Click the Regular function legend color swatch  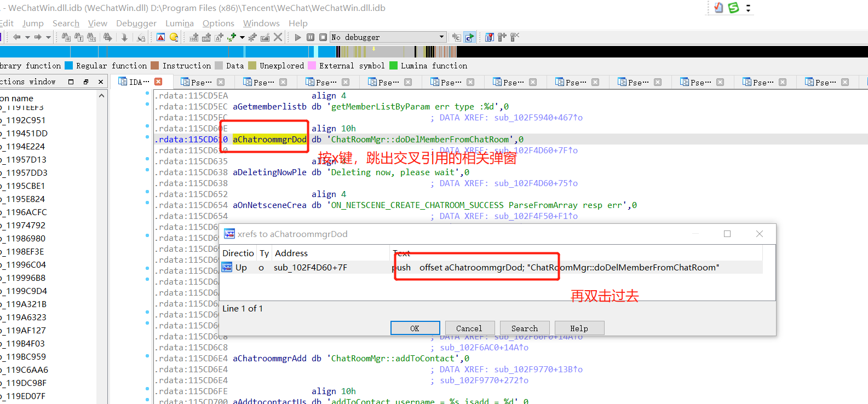[x=68, y=66]
